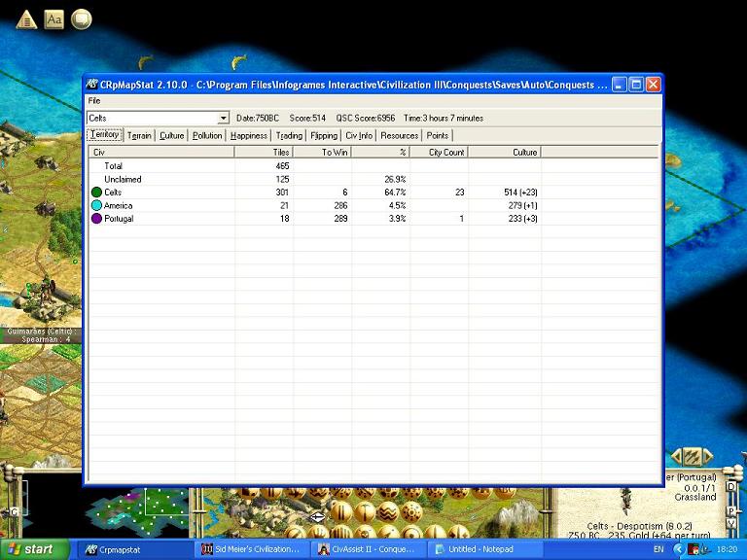The height and width of the screenshot is (560, 747).
Task: Switch to the Culture tab
Action: pyautogui.click(x=171, y=136)
